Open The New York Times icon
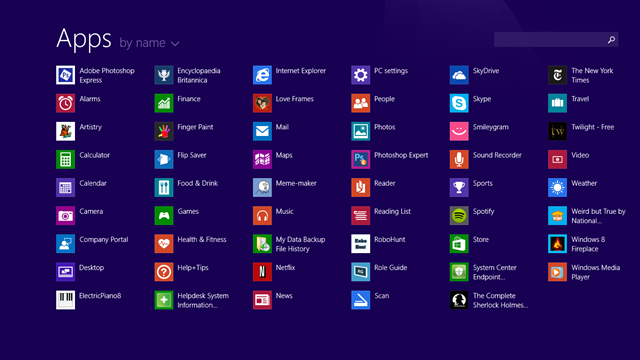The image size is (640, 360). pyautogui.click(x=557, y=75)
